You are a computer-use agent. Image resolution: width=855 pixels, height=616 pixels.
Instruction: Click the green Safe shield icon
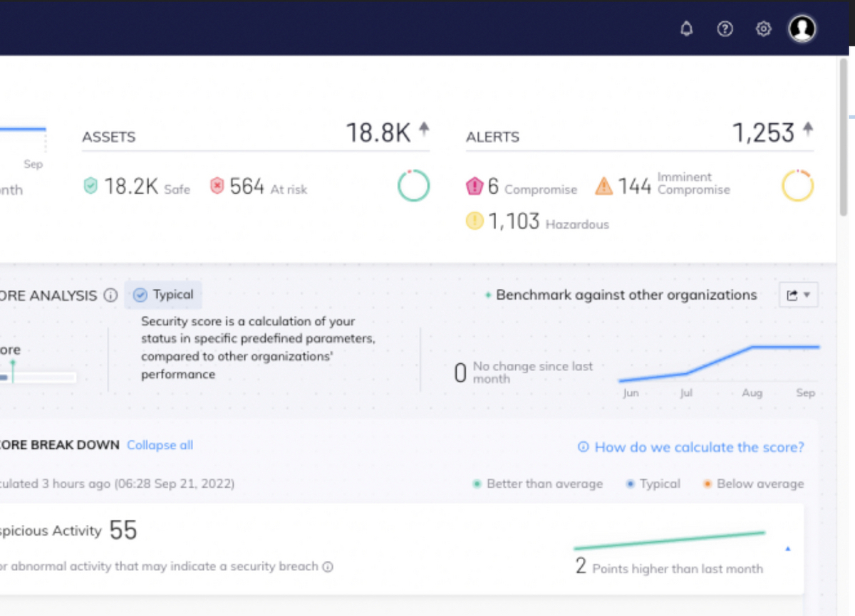(x=90, y=187)
